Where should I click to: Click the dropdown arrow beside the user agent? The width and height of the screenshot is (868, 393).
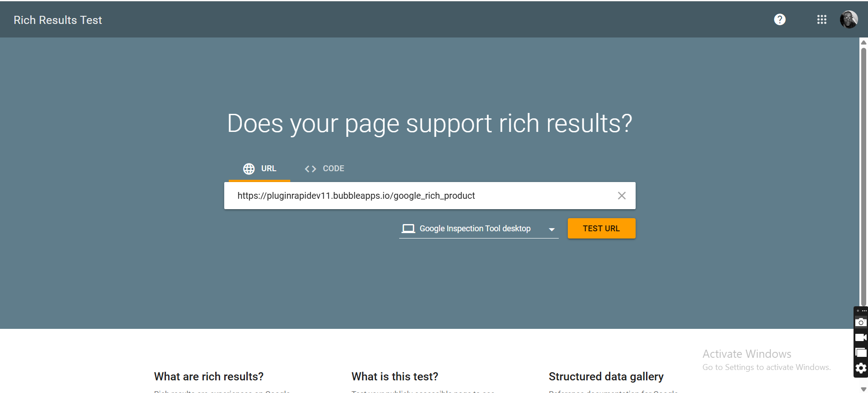(552, 229)
